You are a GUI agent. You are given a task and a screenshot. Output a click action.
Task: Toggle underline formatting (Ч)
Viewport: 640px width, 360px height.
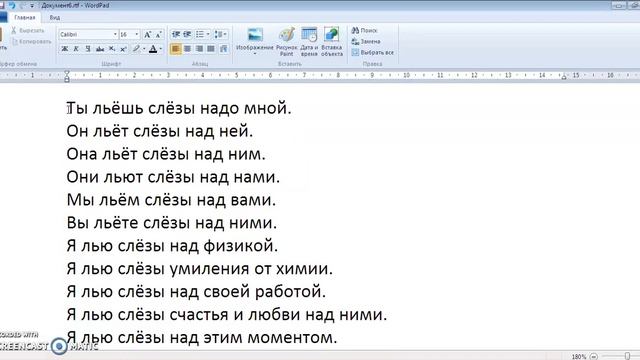(x=88, y=49)
